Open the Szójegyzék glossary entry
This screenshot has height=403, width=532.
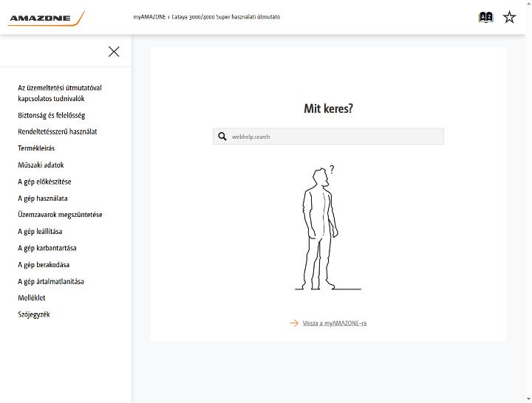pos(34,314)
